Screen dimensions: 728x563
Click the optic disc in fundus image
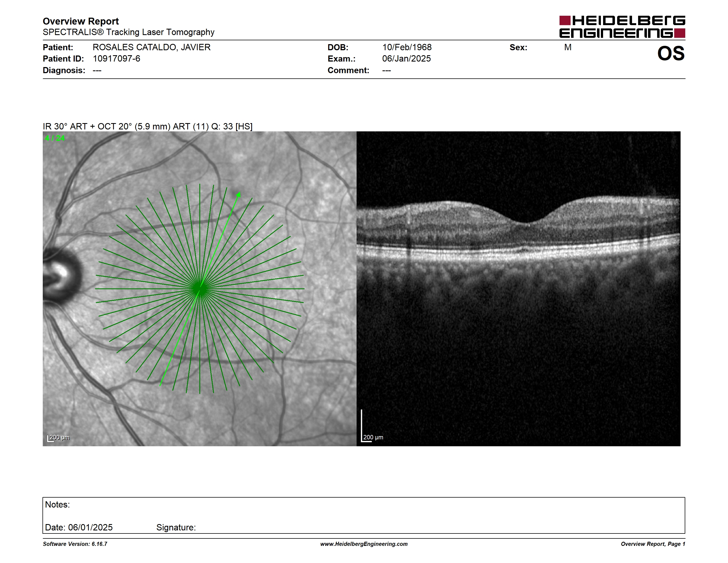click(x=60, y=275)
